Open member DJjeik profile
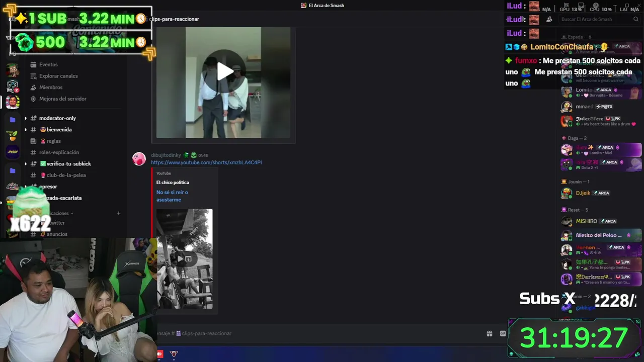This screenshot has height=362, width=644. [601, 193]
